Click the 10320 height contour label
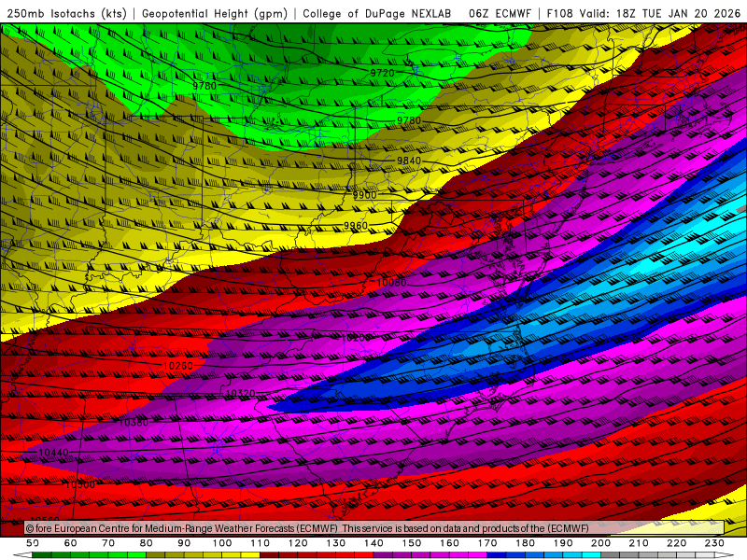 [240, 393]
